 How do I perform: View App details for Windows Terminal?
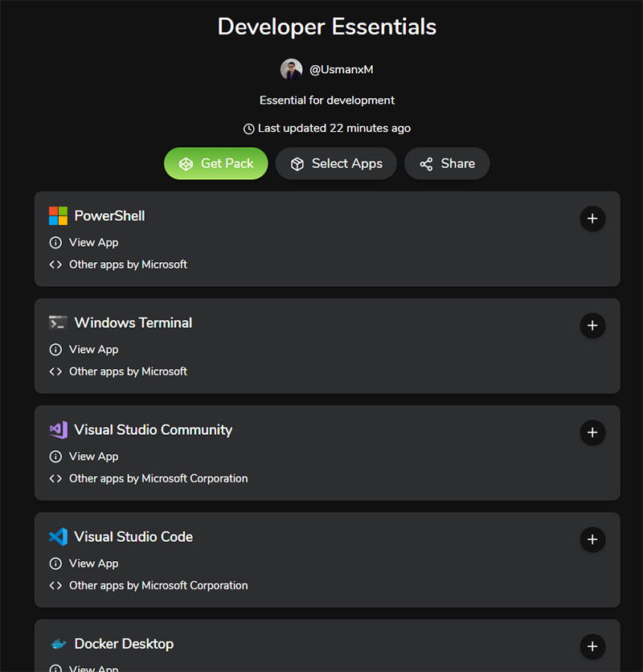pos(93,349)
